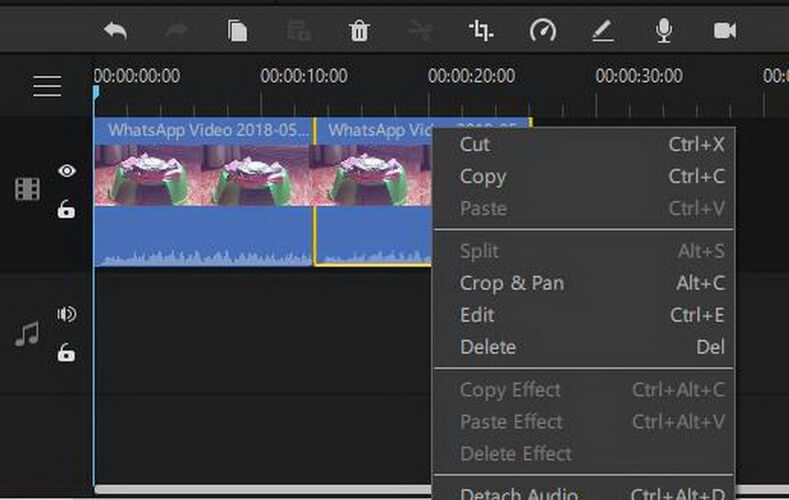Open the Speed gauge icon

point(542,31)
